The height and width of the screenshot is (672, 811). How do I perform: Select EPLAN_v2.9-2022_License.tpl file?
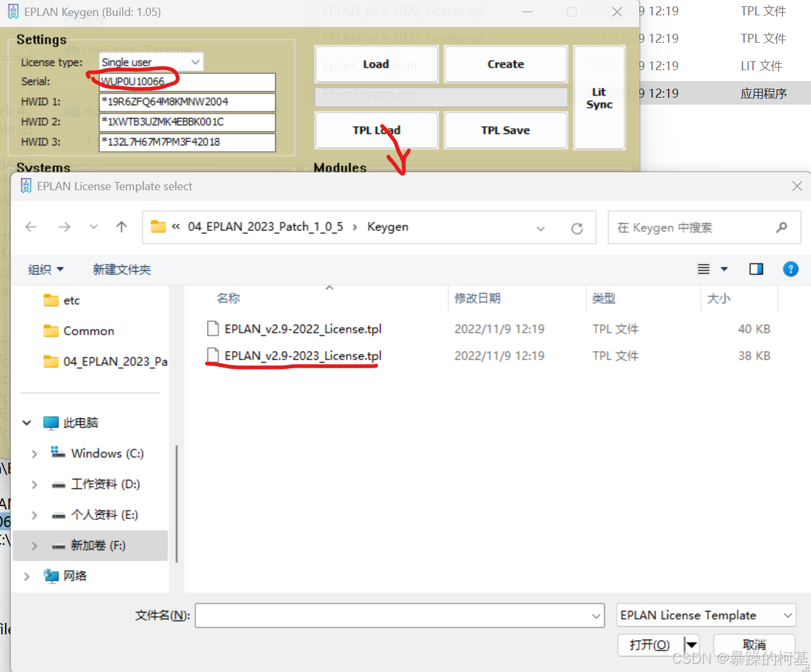[x=303, y=329]
